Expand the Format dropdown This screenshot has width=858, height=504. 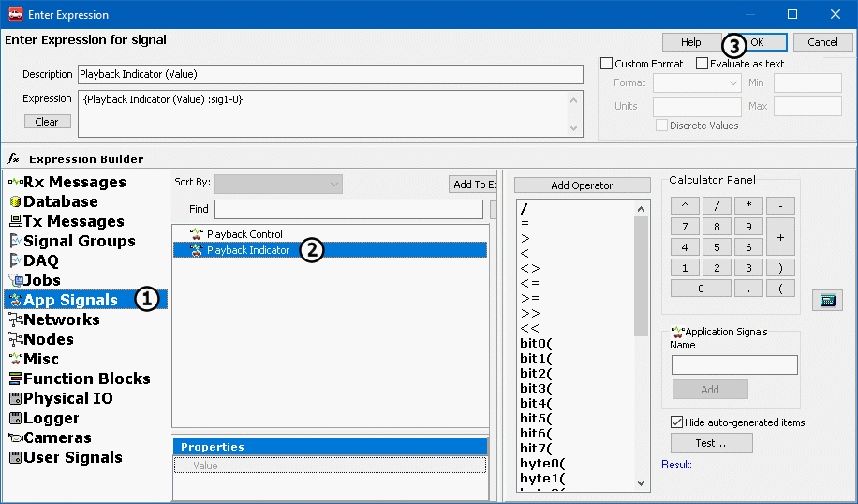(697, 83)
